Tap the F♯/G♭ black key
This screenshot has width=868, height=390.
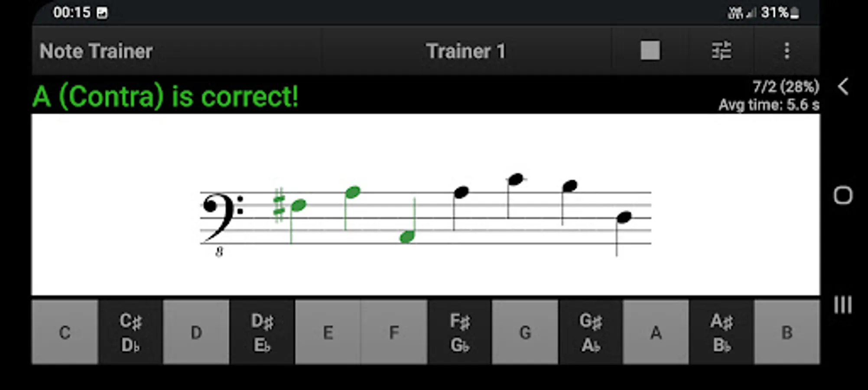click(x=459, y=332)
